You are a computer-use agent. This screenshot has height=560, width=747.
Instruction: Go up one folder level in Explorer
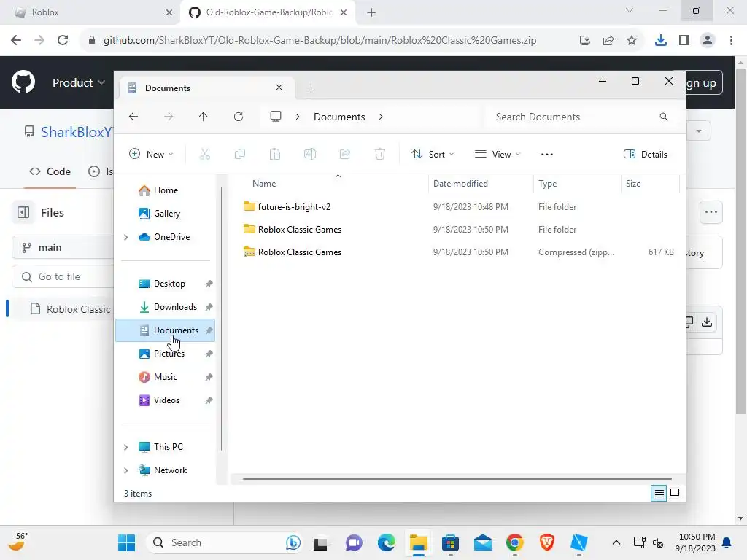203,117
